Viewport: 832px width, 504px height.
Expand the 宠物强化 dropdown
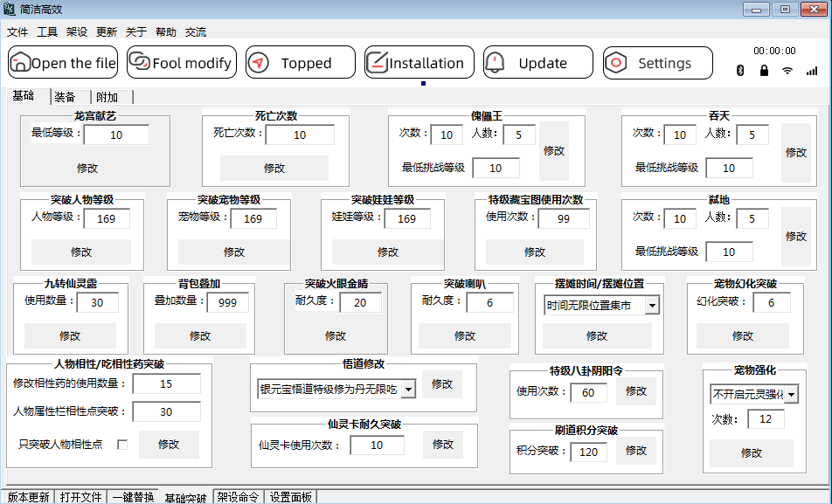pos(791,394)
